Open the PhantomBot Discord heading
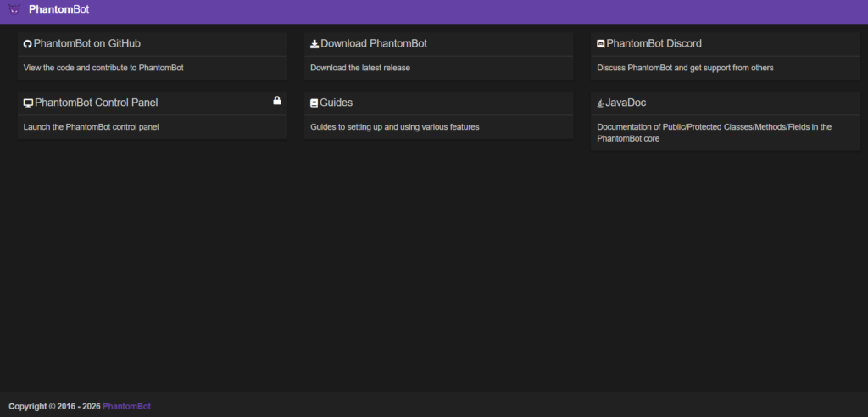 coord(654,44)
